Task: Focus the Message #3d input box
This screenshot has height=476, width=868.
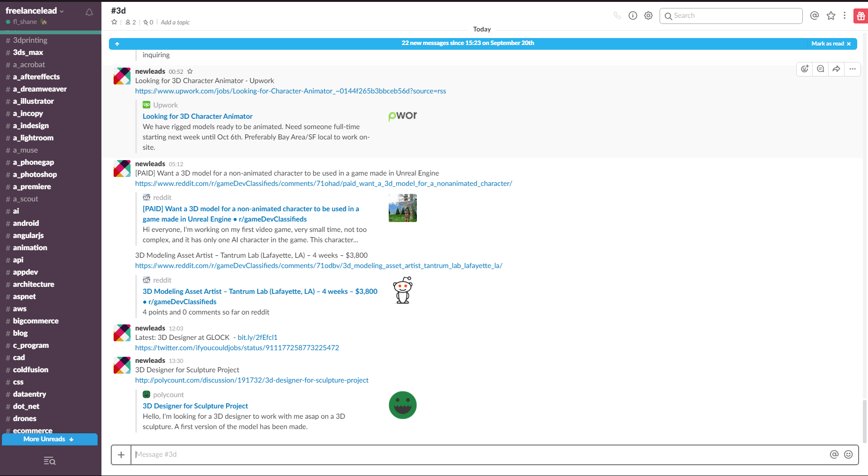Action: pos(479,454)
